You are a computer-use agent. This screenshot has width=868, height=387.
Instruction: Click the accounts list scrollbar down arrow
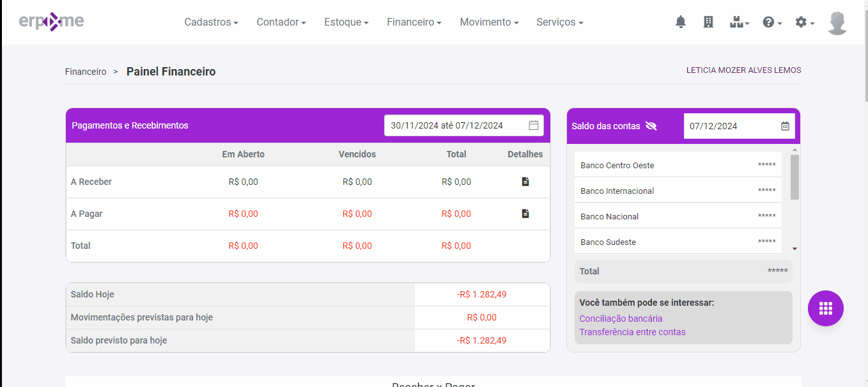coord(794,248)
